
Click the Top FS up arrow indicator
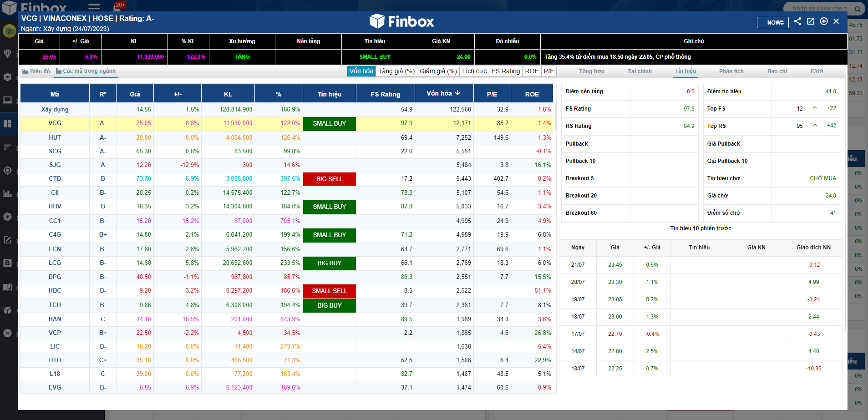click(x=815, y=108)
